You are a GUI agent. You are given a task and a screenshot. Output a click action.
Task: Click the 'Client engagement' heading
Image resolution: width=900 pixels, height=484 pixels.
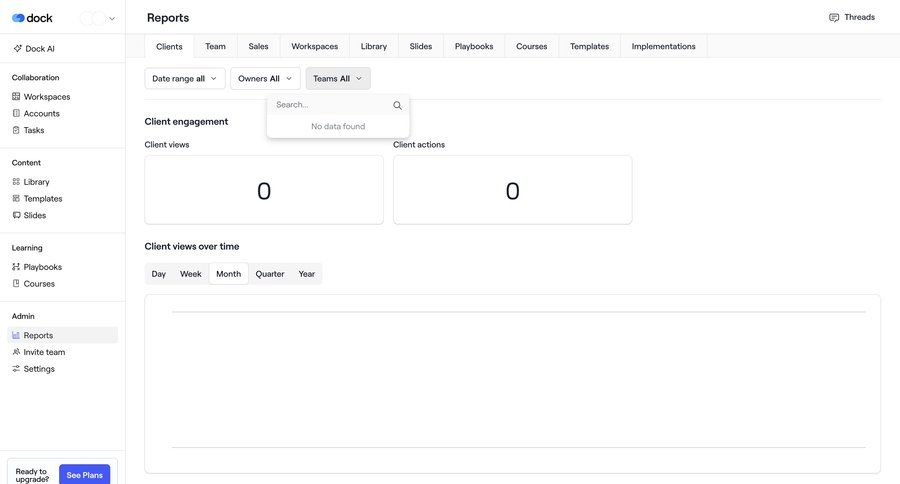point(186,122)
